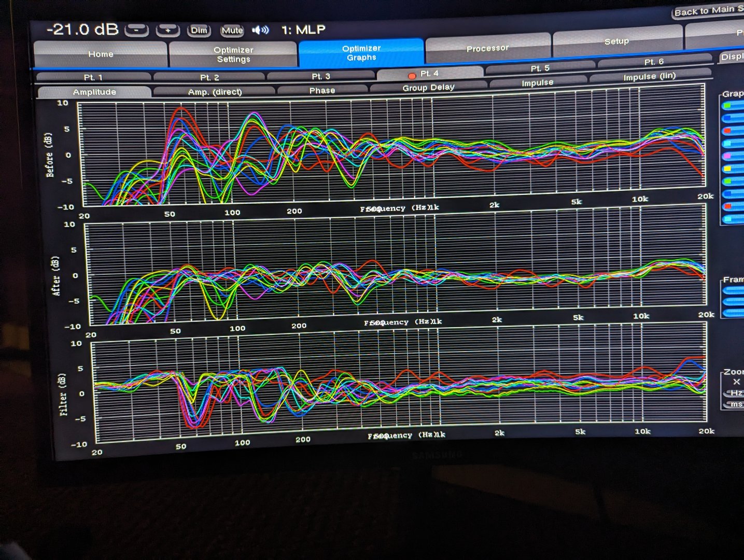Open the Home tab
Screen dimensions: 744x560
(x=101, y=54)
